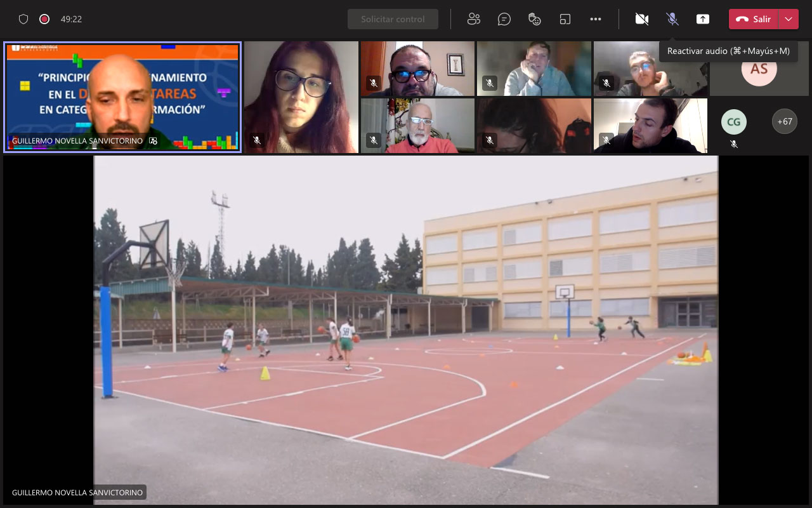
Task: Click the red recording indicator
Action: [x=44, y=19]
